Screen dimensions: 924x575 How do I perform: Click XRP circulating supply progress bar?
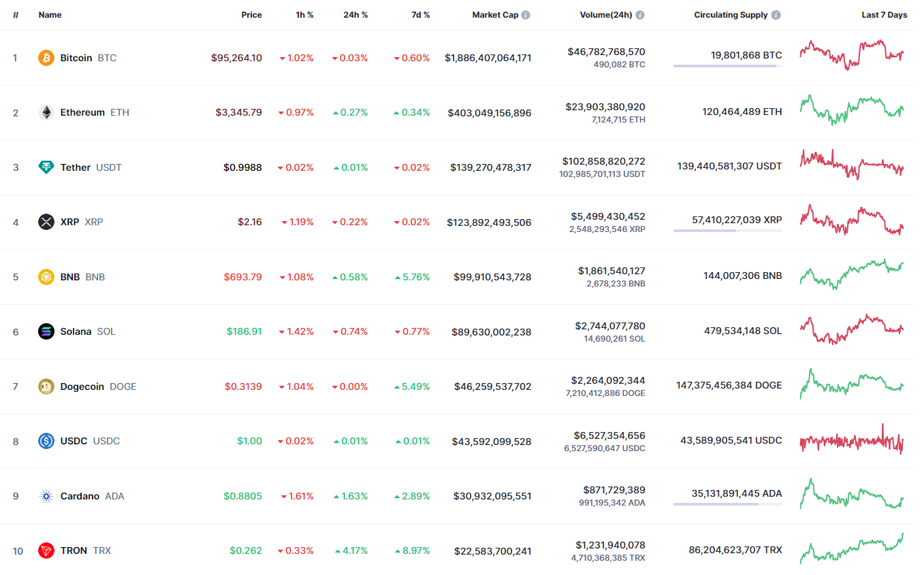point(727,231)
